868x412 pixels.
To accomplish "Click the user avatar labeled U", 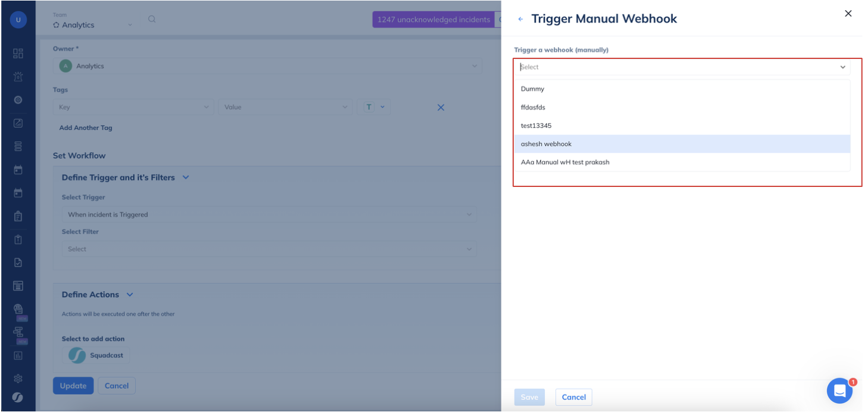I will coord(18,20).
